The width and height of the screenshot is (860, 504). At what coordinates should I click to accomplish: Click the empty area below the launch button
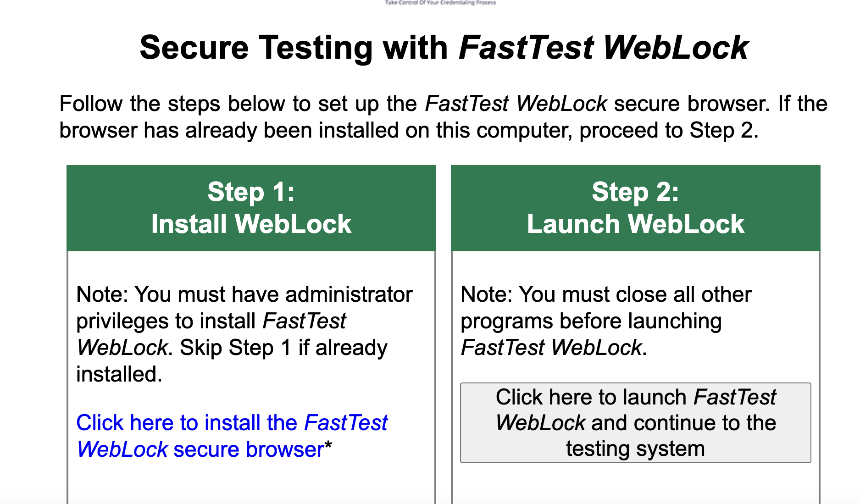635,484
